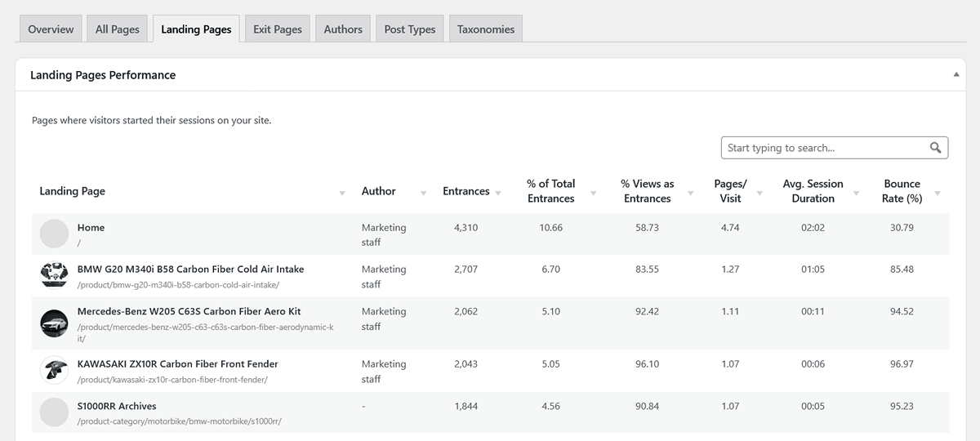Image resolution: width=980 pixels, height=441 pixels.
Task: Switch to the Authors tab
Action: pos(343,29)
